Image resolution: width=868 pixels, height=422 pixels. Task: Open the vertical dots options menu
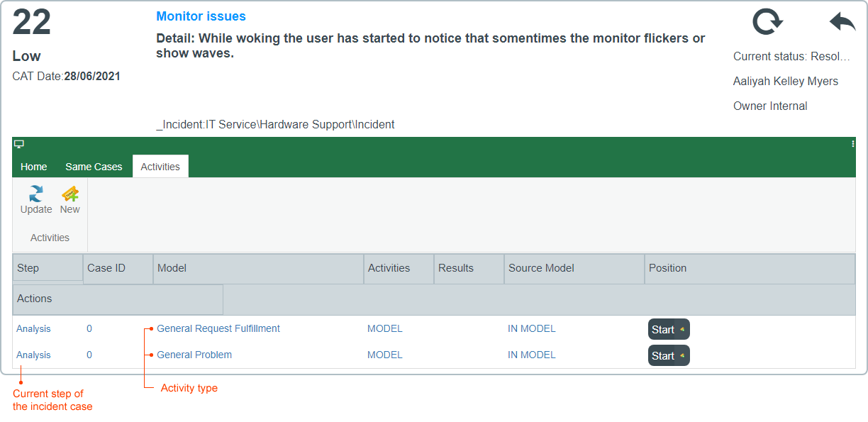tap(852, 143)
